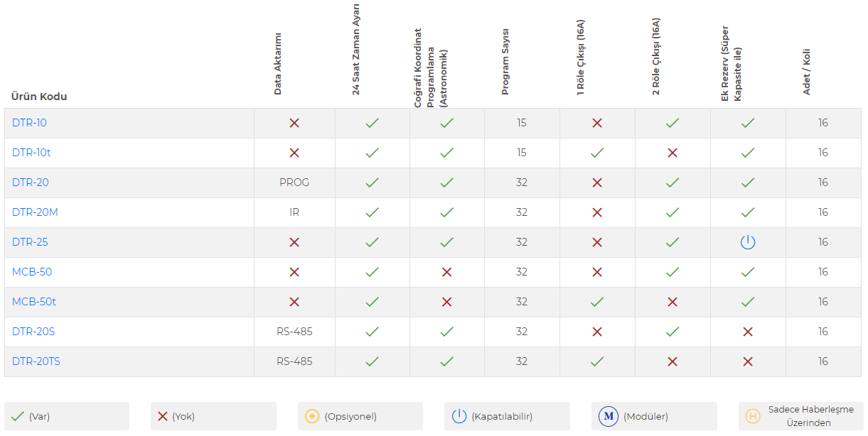This screenshot has height=436, width=868.
Task: Open the MCB-50t product link
Action: click(34, 302)
